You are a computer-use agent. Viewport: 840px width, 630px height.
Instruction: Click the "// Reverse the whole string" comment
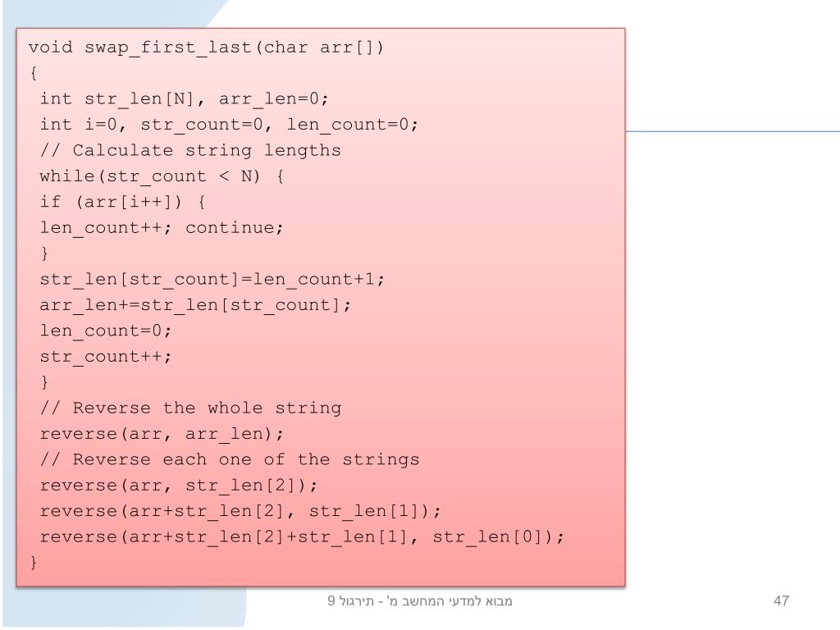click(x=190, y=409)
